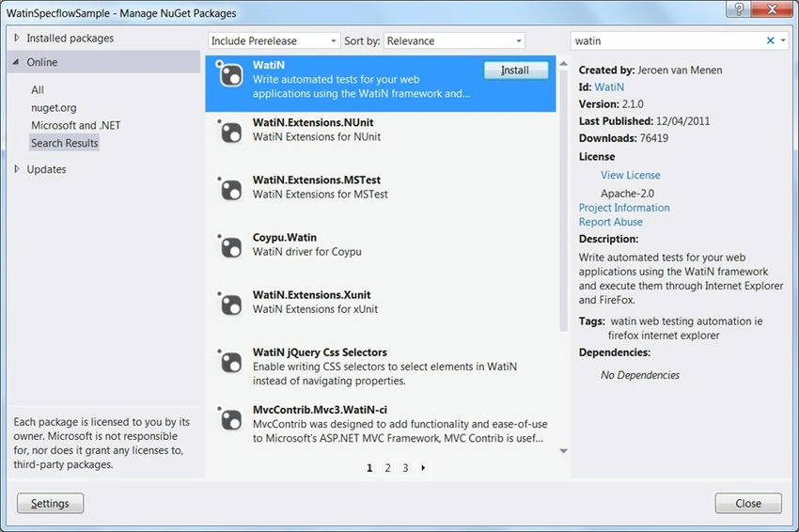The width and height of the screenshot is (799, 532).
Task: Open the View License link
Action: tap(631, 175)
